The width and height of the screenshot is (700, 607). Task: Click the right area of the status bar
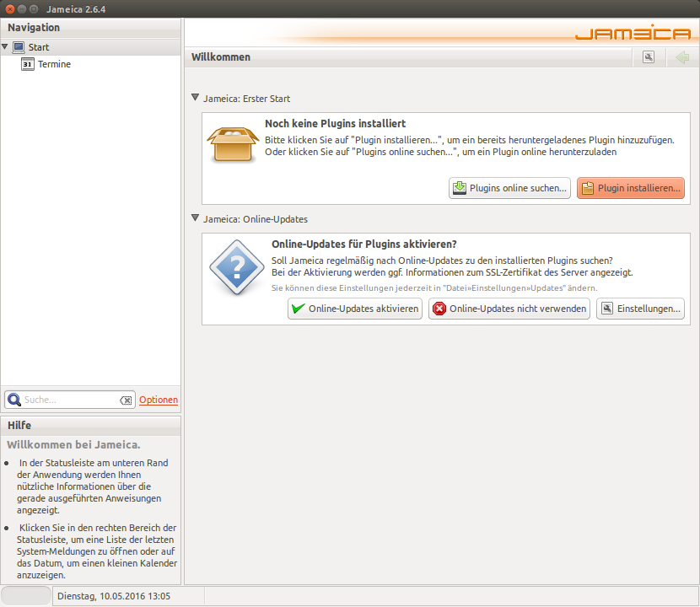[x=452, y=596]
